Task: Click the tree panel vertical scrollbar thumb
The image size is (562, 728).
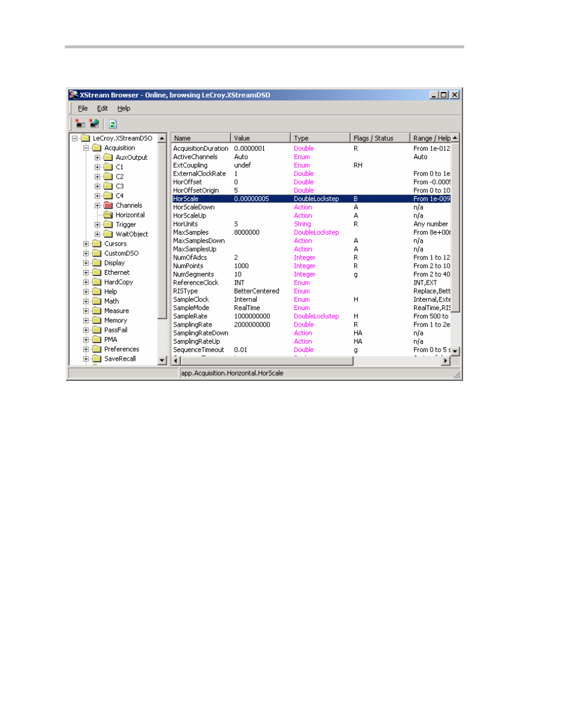Action: coord(163,231)
